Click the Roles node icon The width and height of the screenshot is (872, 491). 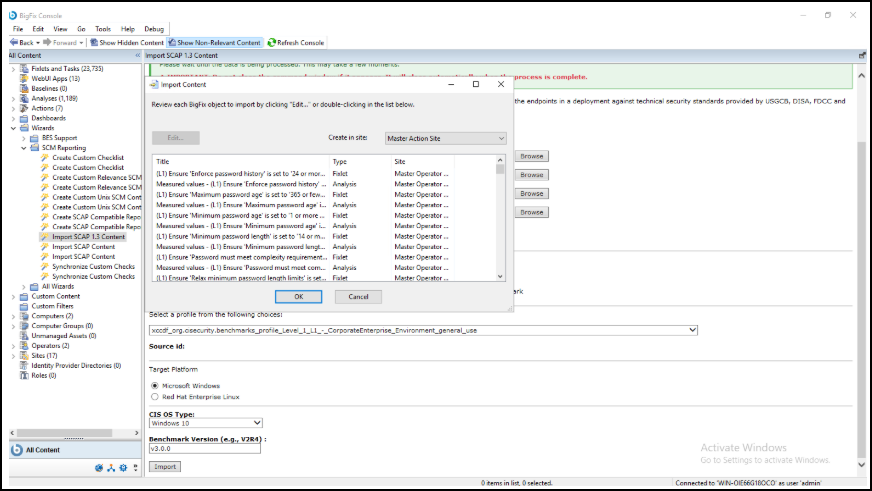click(24, 375)
